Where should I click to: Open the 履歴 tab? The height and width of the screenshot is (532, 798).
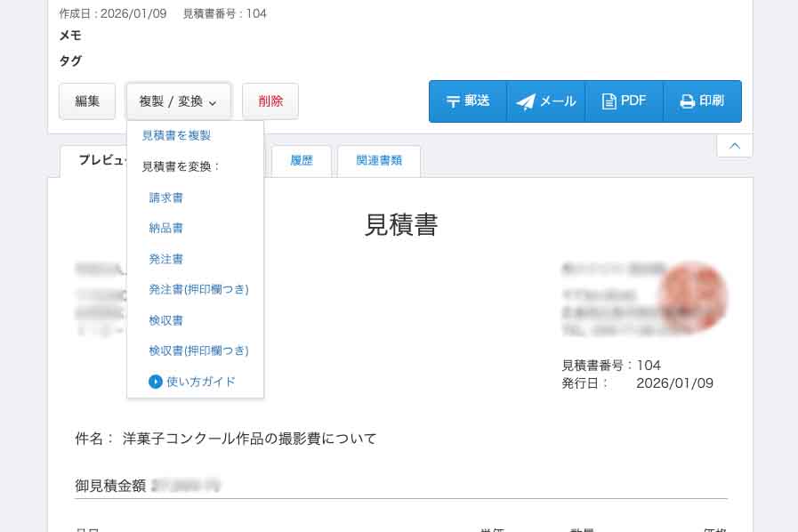pos(301,160)
